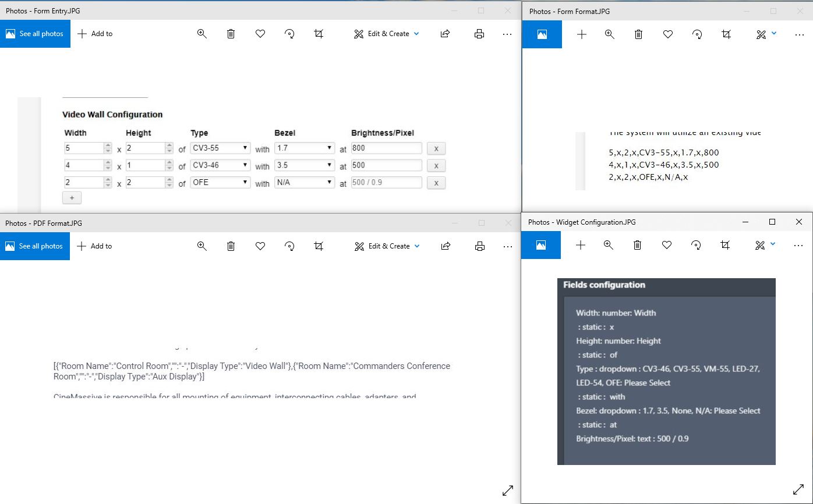This screenshot has width=813, height=504.
Task: Open Zoom control in Form Entry window
Action: (202, 34)
